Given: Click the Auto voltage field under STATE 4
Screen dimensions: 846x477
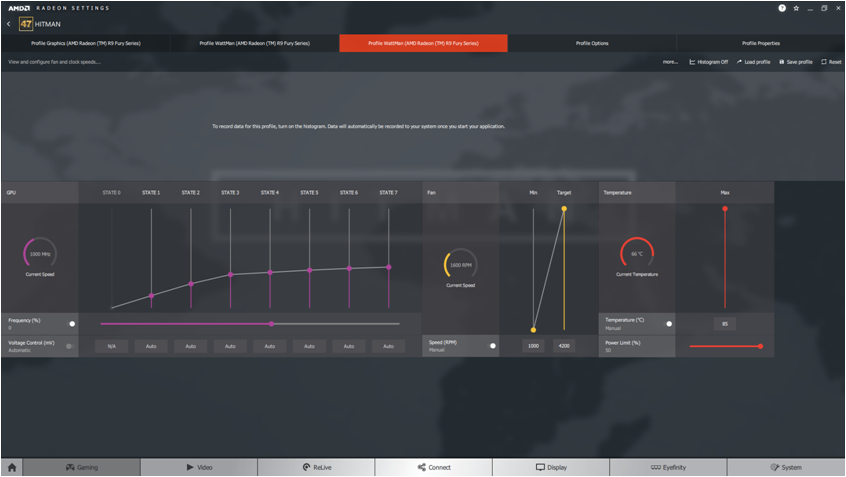Looking at the screenshot, I should [270, 346].
